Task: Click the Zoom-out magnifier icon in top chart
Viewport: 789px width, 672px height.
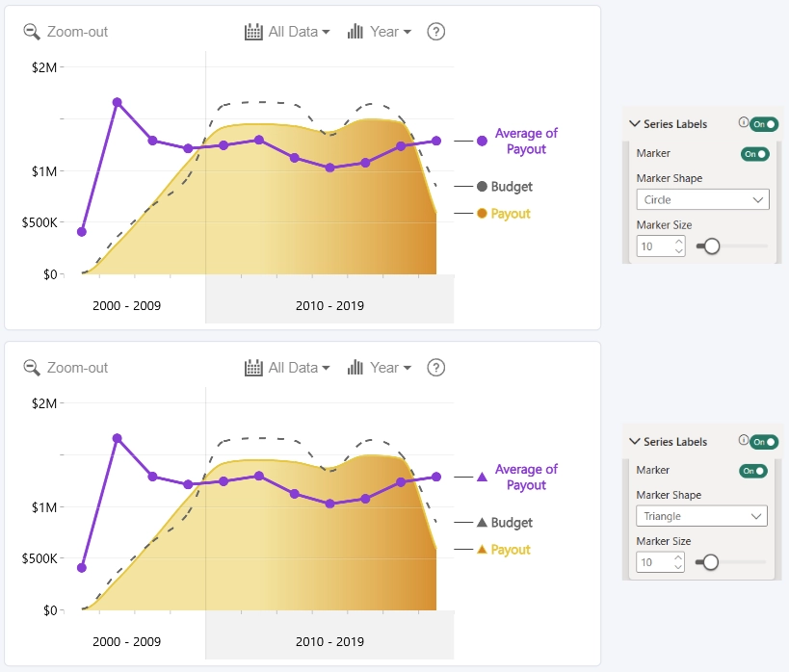Action: [x=32, y=32]
